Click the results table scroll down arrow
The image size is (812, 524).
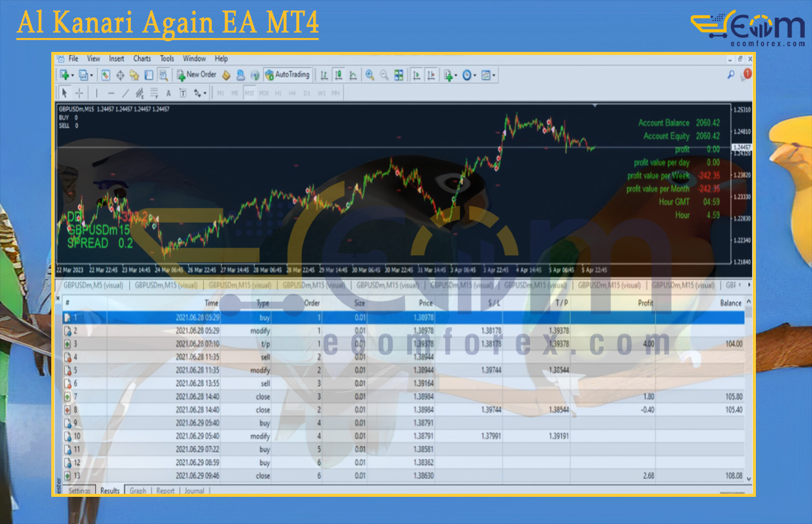click(x=749, y=478)
